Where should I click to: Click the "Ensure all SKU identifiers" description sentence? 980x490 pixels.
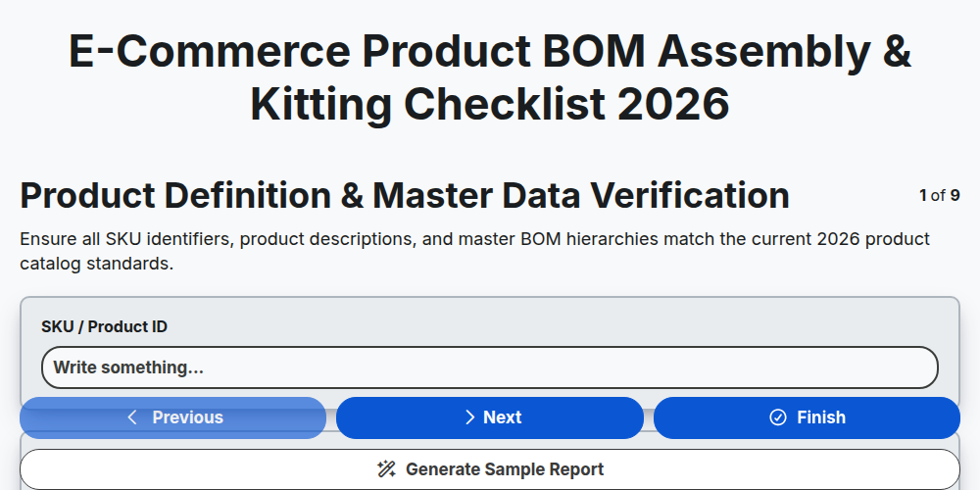(x=475, y=239)
